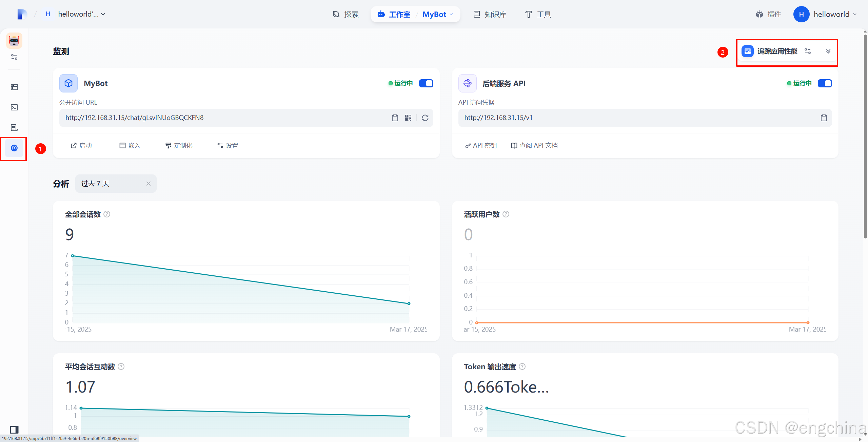Open the MyBot app icon in sidebar
Viewport: 868px width, 442px height.
click(14, 41)
